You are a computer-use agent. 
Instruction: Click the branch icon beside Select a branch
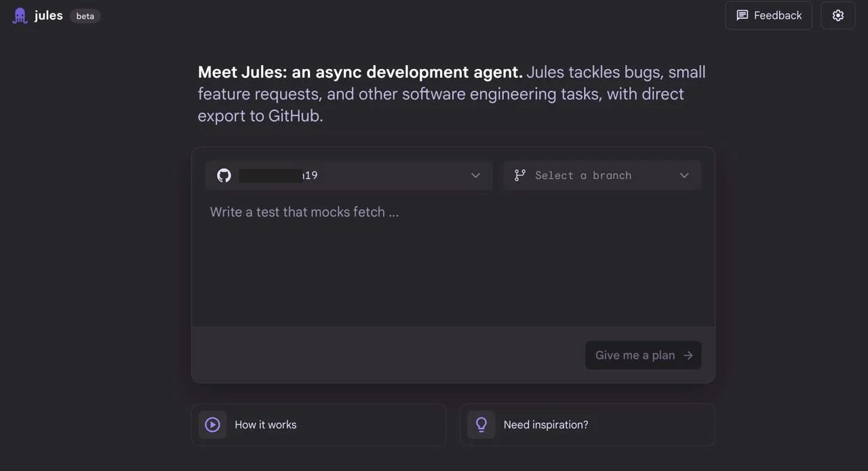click(x=520, y=176)
